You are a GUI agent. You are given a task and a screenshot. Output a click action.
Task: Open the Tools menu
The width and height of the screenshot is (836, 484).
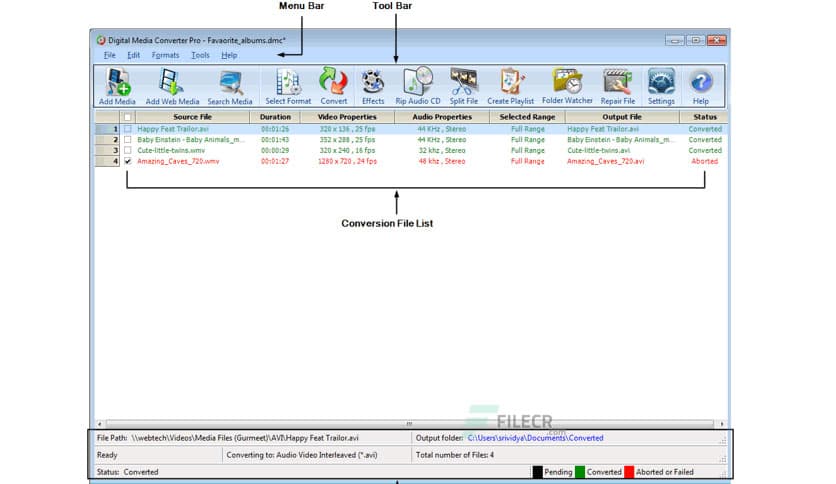click(200, 55)
